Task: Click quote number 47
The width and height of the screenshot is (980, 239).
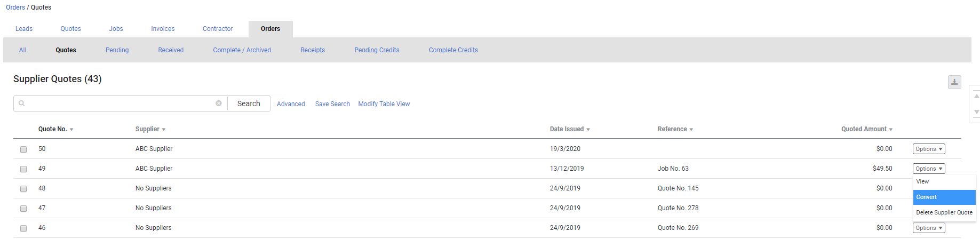Action: [x=42, y=208]
